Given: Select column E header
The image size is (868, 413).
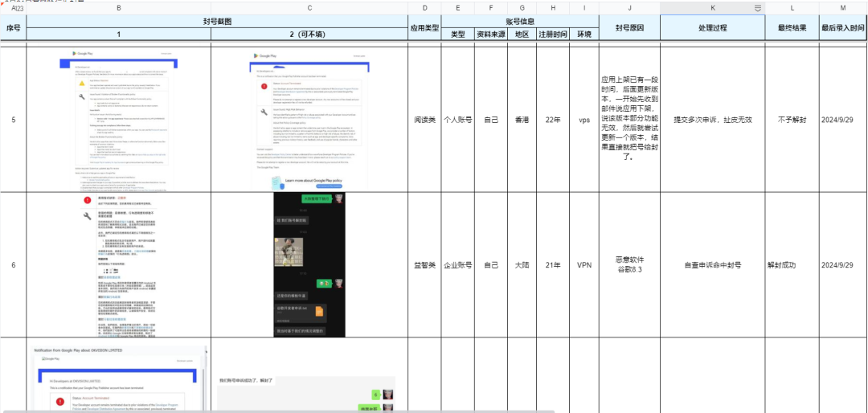Looking at the screenshot, I should [x=458, y=8].
